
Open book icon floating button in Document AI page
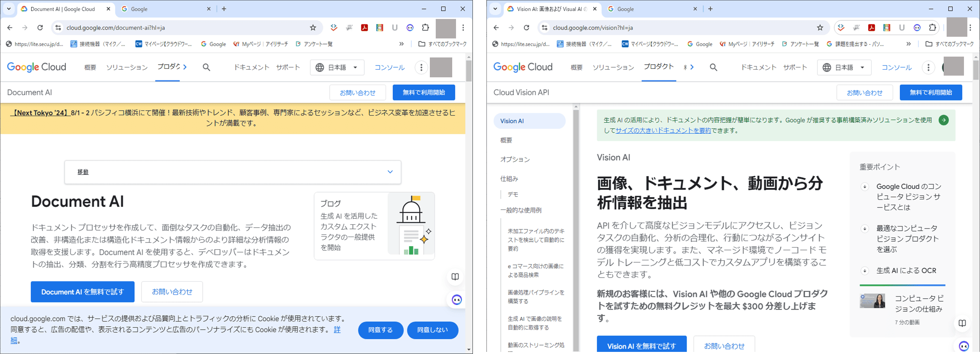coord(455,277)
